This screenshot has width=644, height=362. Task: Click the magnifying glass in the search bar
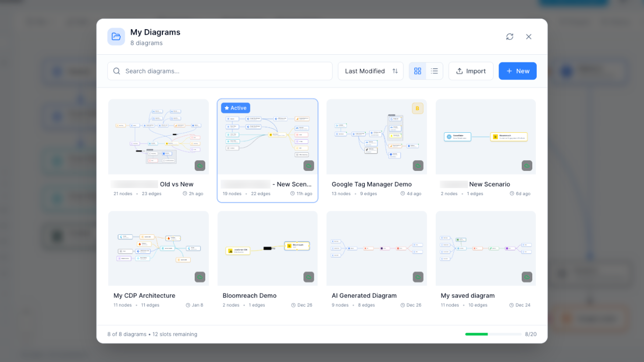116,71
